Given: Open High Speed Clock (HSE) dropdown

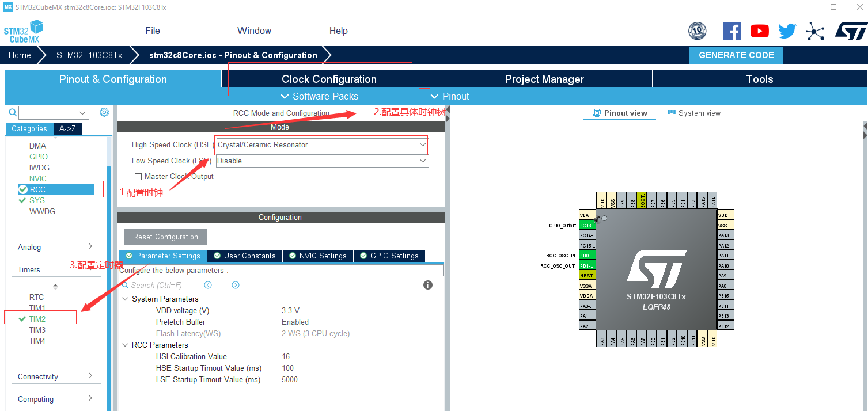Looking at the screenshot, I should point(322,145).
